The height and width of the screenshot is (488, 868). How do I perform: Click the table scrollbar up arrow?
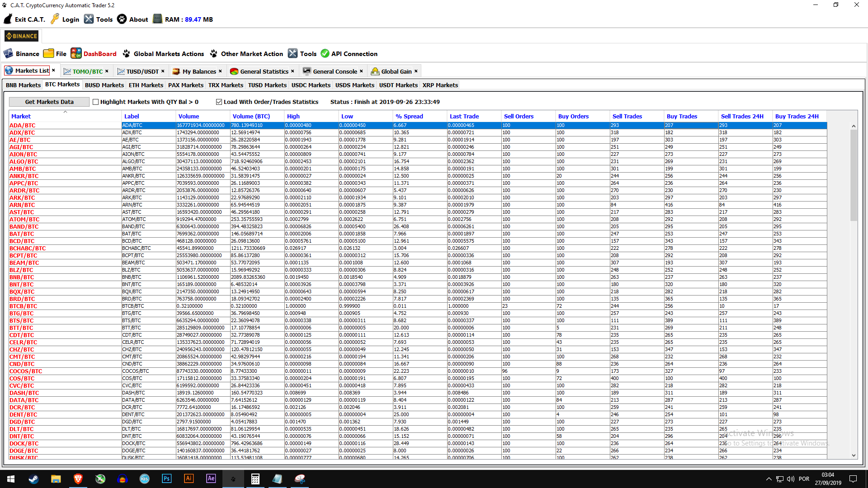coord(854,126)
